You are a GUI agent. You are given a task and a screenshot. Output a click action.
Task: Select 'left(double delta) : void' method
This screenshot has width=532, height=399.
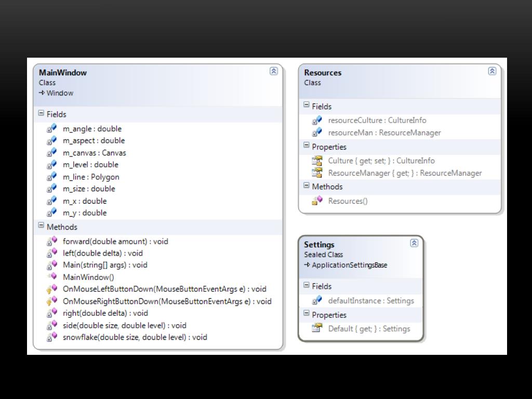point(103,254)
